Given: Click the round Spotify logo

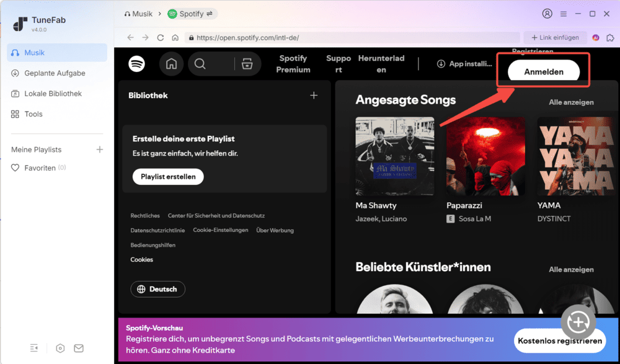Looking at the screenshot, I should click(x=136, y=64).
